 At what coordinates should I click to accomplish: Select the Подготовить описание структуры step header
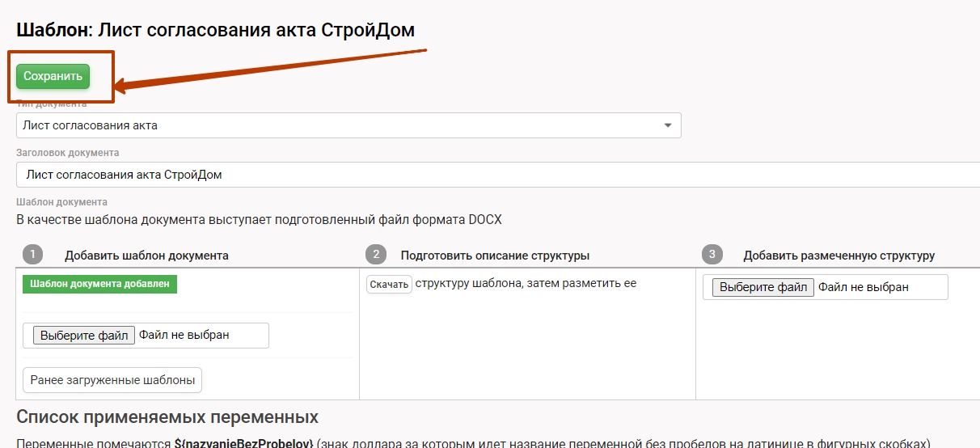click(x=495, y=256)
